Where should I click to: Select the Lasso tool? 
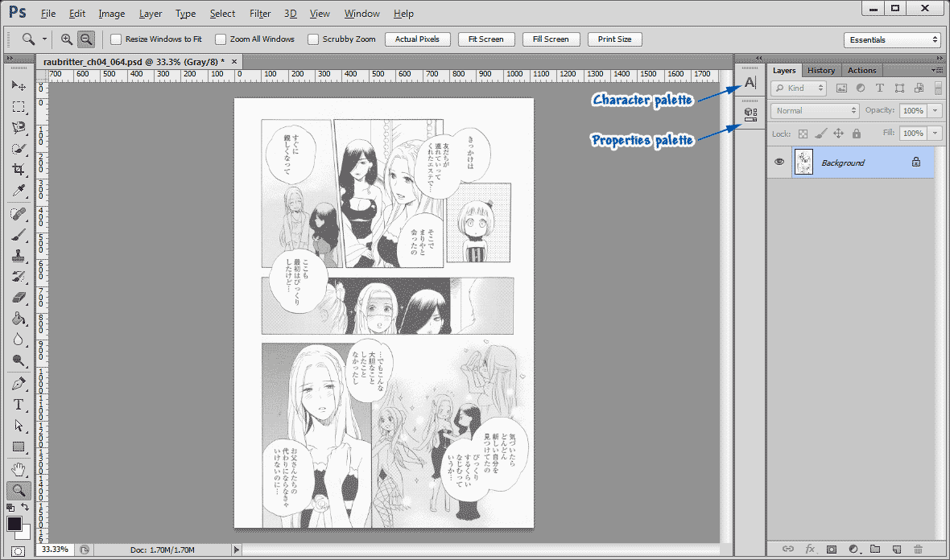pos(19,128)
